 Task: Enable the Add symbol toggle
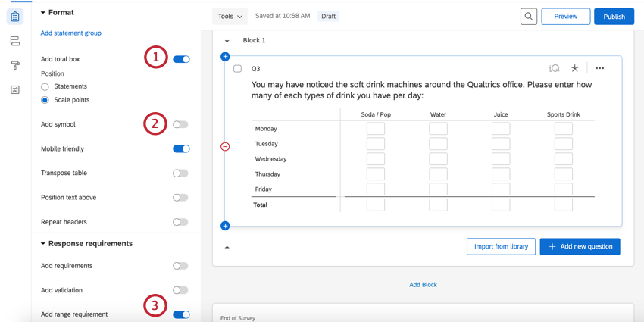tap(180, 124)
